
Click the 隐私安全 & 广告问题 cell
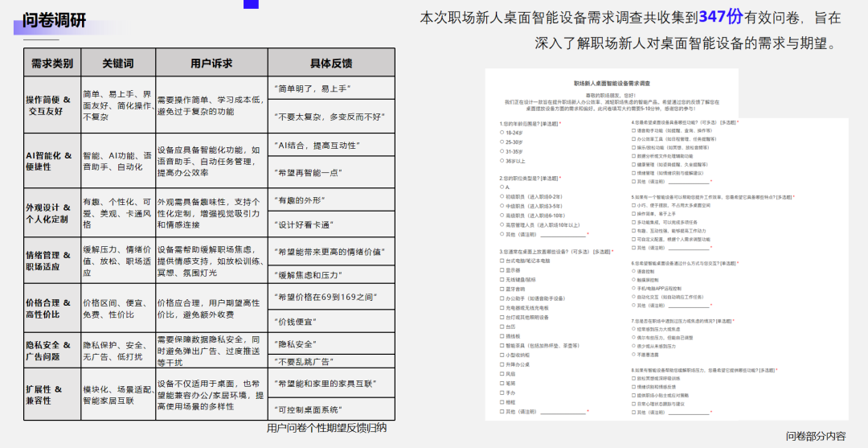(x=52, y=350)
